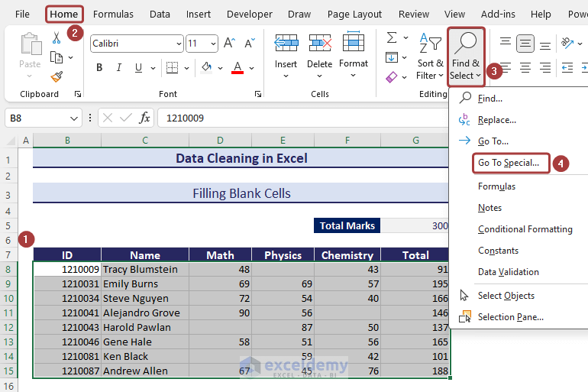Click the formula bar input field

click(303, 118)
